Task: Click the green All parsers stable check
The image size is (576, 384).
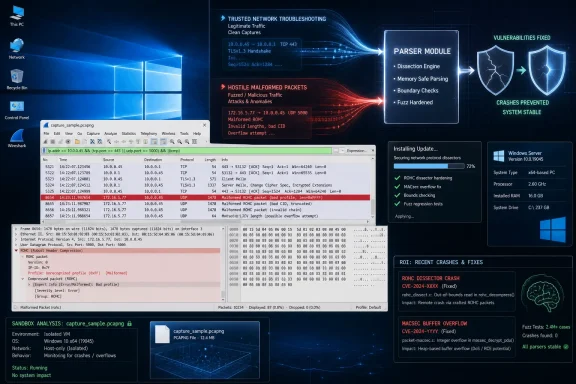Action: click(566, 347)
